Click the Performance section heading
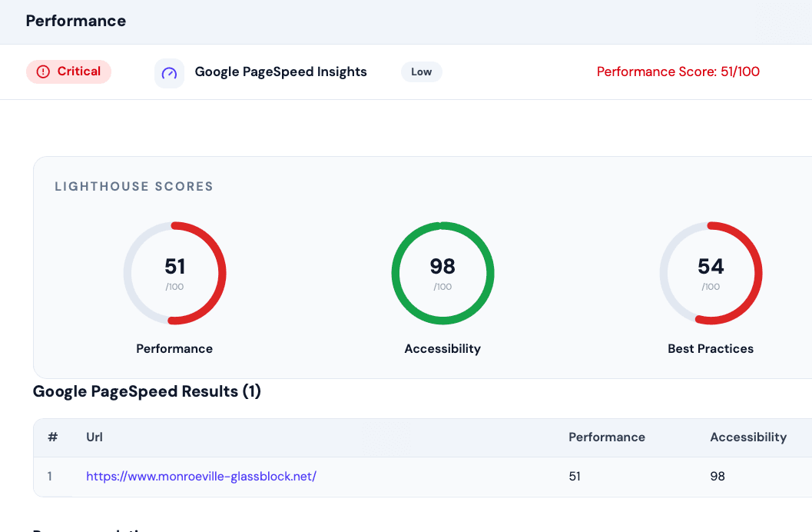This screenshot has width=812, height=532. [x=76, y=21]
